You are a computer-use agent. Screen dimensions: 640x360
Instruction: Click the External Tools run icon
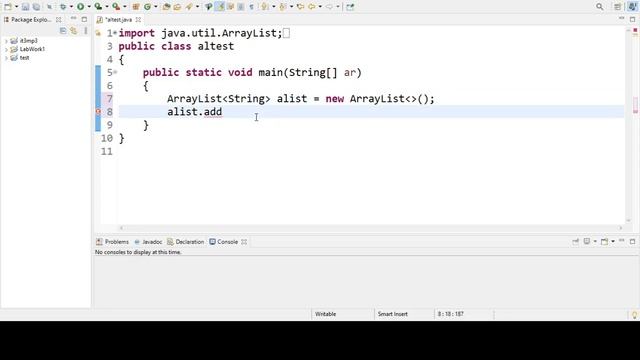point(116,7)
